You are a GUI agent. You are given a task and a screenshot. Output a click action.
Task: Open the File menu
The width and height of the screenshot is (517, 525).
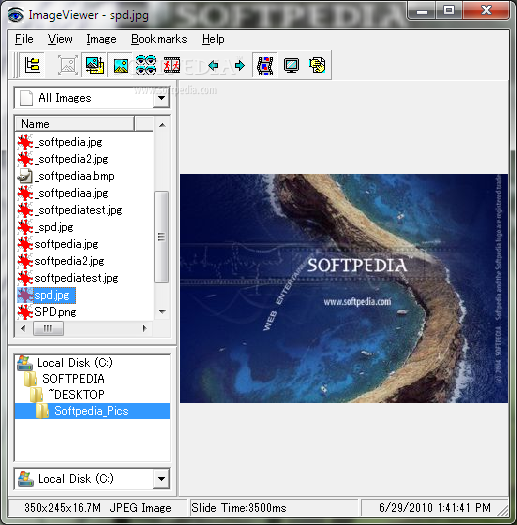[x=24, y=39]
